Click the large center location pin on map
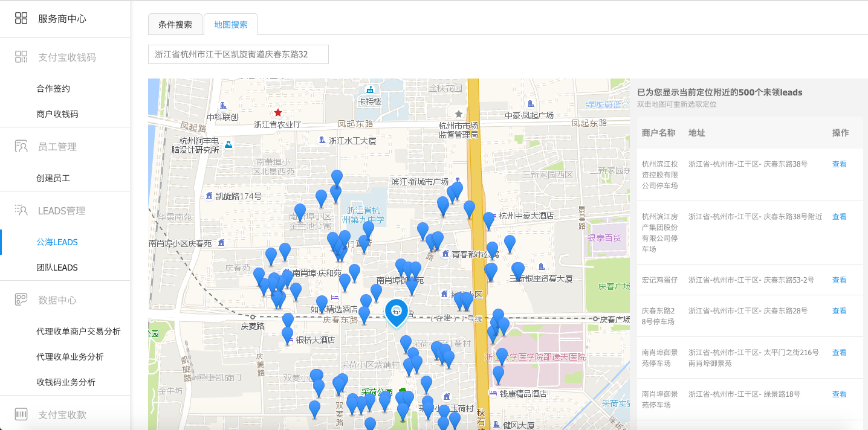 (x=397, y=313)
